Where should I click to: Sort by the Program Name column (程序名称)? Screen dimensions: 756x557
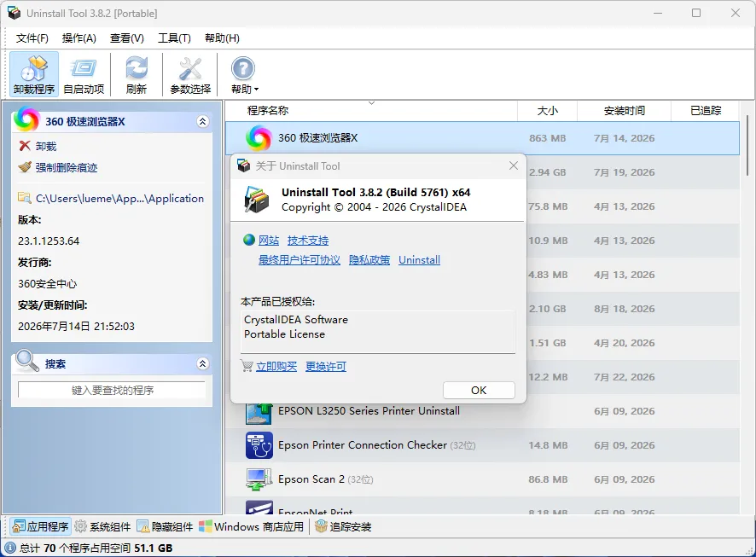[371, 111]
